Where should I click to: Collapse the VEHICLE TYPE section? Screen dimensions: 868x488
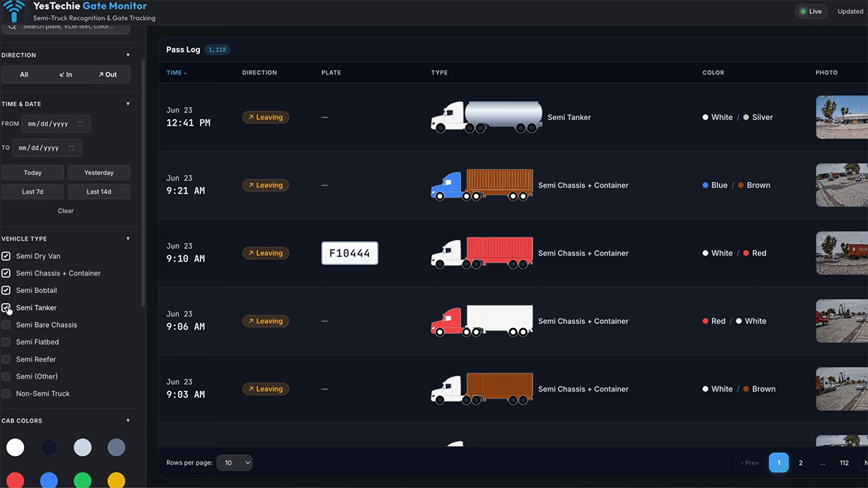pyautogui.click(x=128, y=239)
